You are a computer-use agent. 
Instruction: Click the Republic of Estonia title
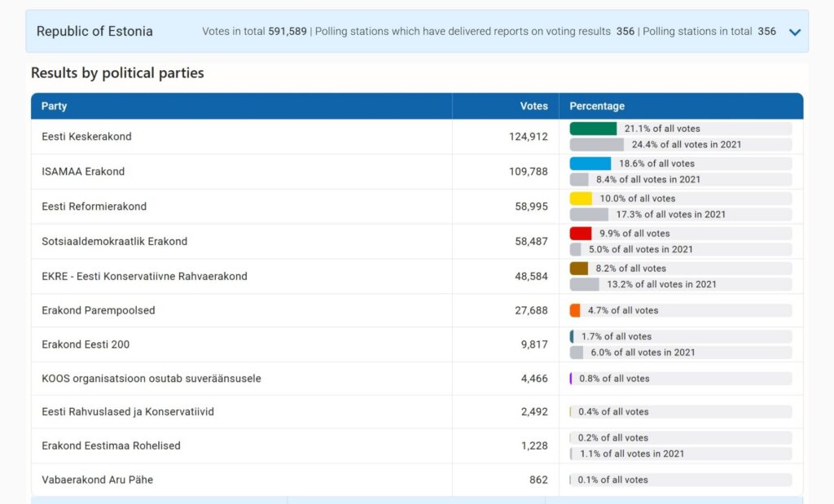94,32
